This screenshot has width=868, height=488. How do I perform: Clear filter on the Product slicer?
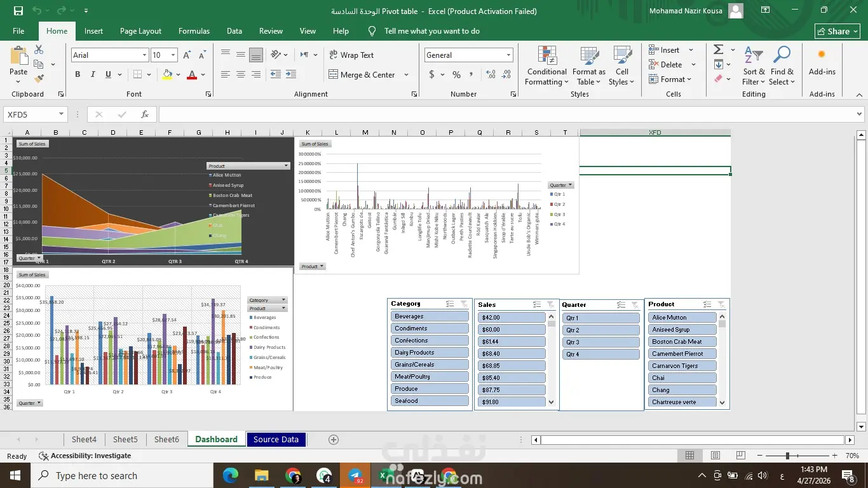(x=721, y=304)
